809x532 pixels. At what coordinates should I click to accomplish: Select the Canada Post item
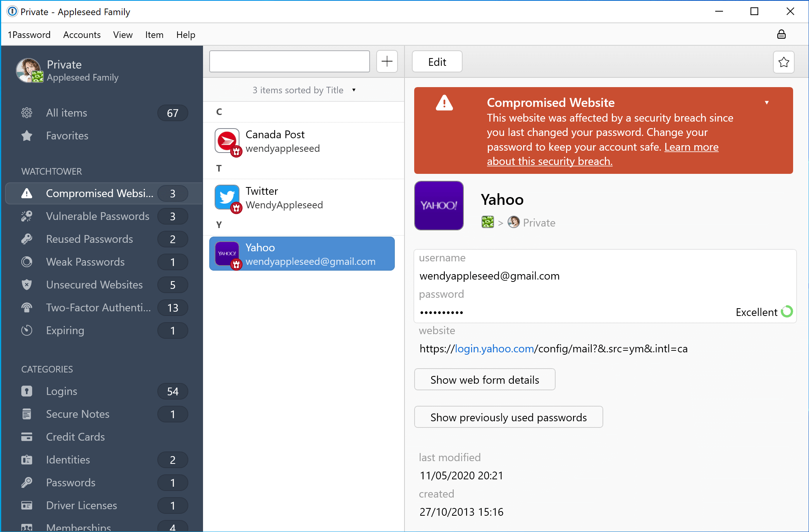coord(303,141)
